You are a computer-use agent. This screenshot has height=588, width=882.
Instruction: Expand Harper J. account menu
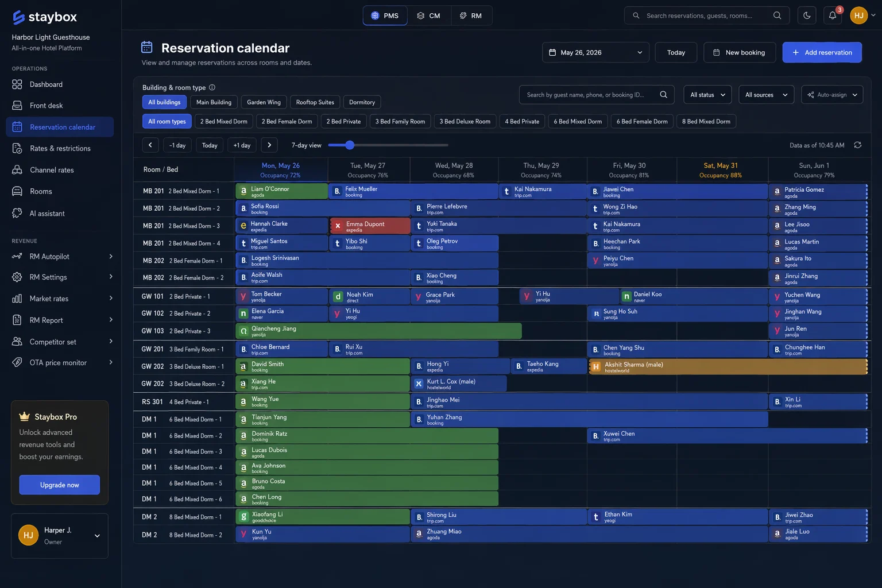[x=97, y=536]
